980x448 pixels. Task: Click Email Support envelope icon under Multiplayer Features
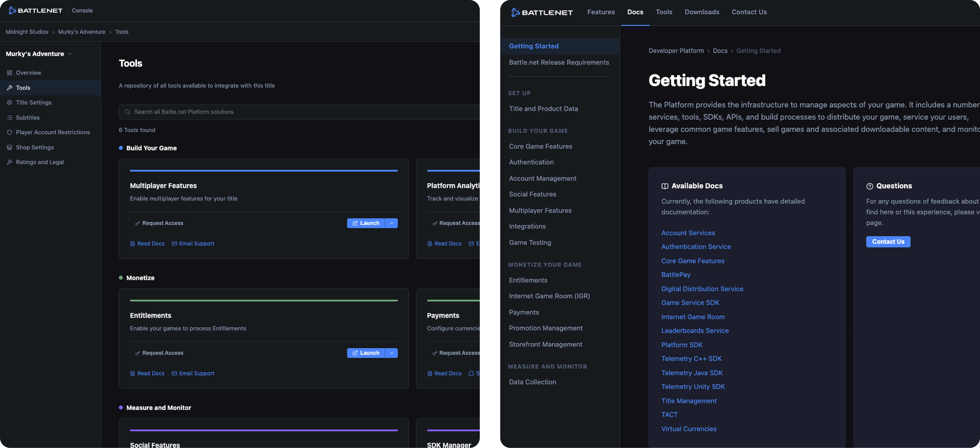pos(174,244)
